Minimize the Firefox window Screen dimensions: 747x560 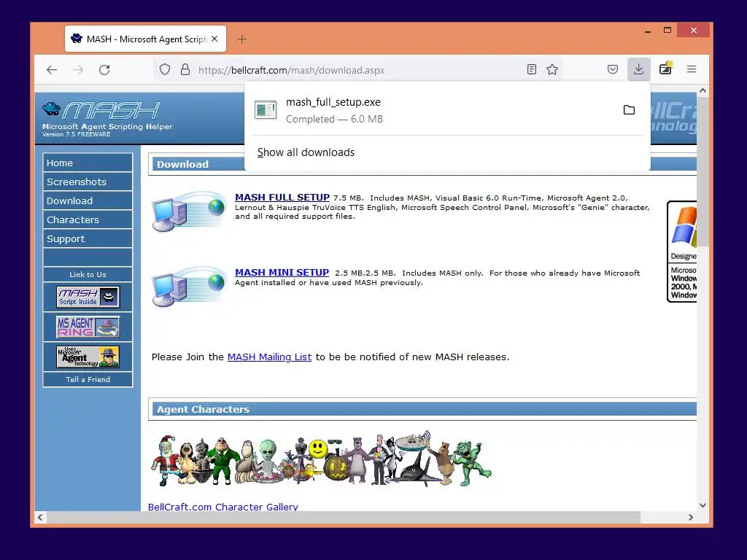click(x=648, y=31)
